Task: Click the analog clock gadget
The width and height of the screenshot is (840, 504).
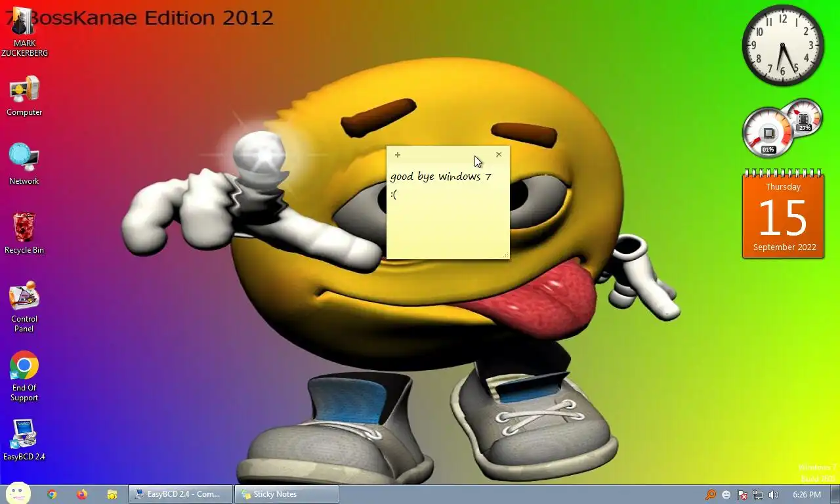Action: coord(783,45)
